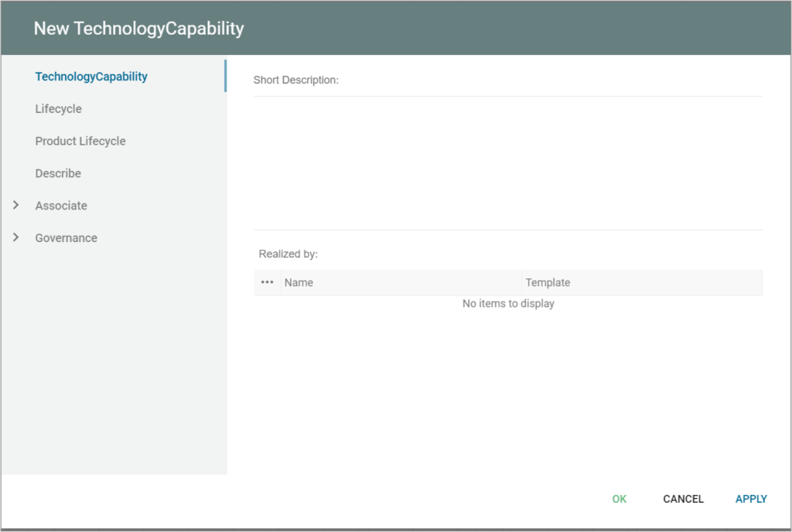This screenshot has height=532, width=792.
Task: Click the ellipsis icon in the table header
Action: pos(267,282)
